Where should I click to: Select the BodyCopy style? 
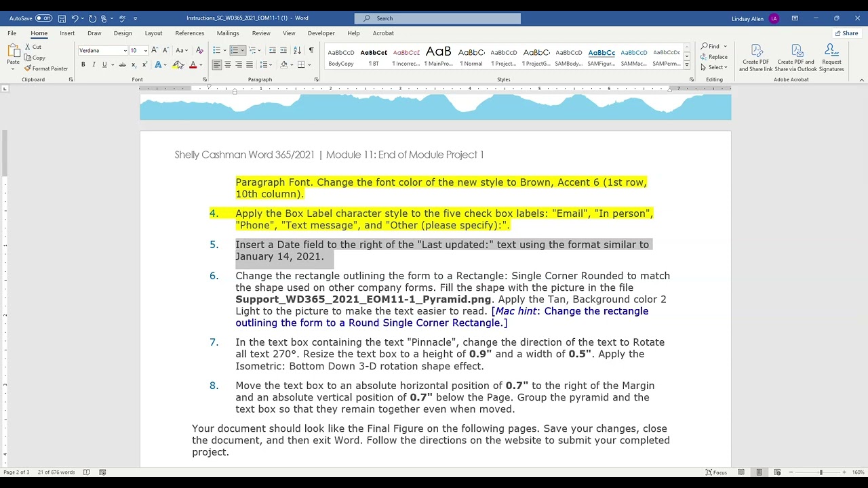(341, 57)
